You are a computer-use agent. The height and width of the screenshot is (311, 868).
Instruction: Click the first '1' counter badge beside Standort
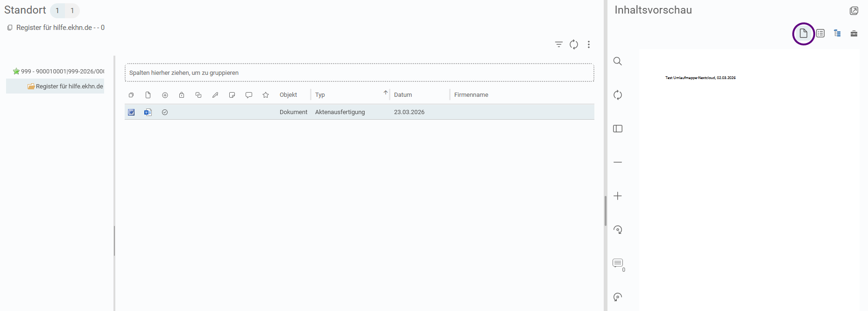click(57, 11)
